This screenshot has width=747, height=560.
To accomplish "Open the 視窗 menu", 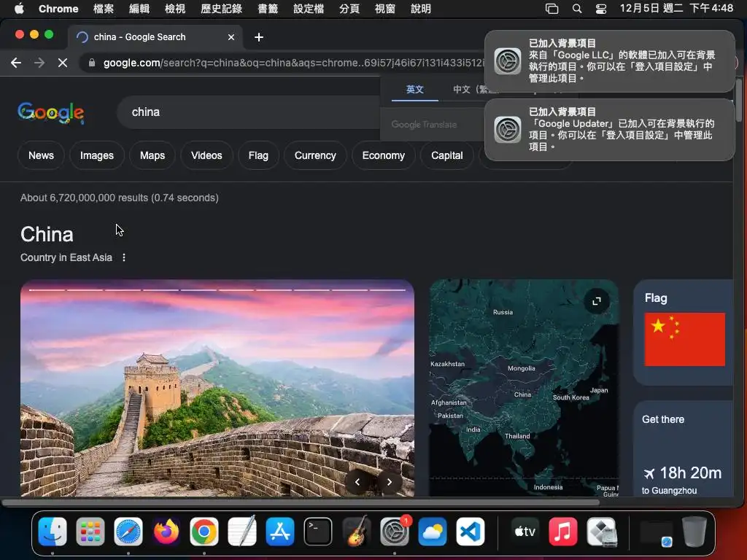I will pos(385,9).
